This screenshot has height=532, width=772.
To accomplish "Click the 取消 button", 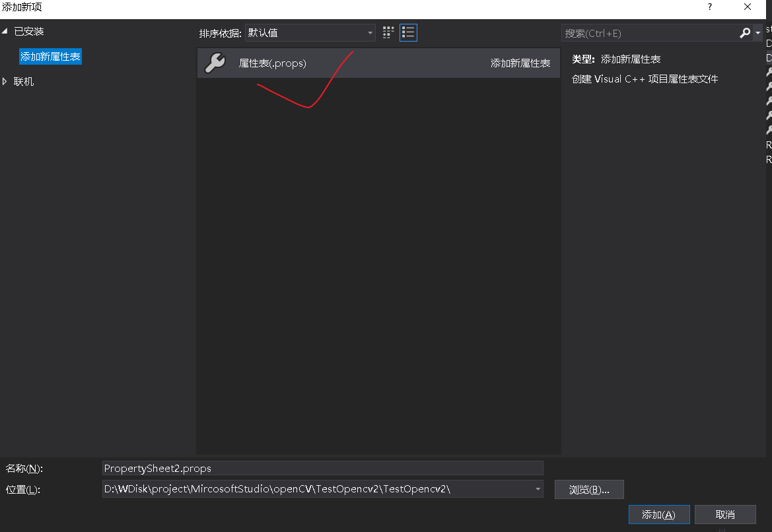I will pos(724,514).
